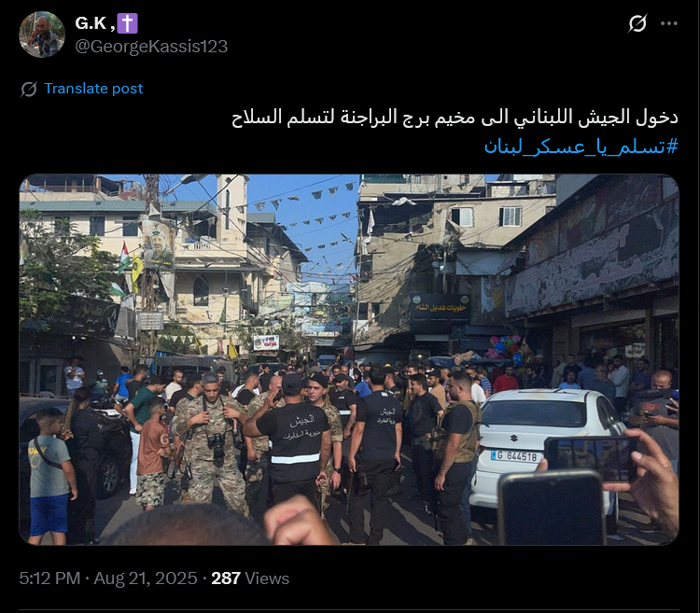Click the Grok icon beside Translate post
The width and height of the screenshot is (700, 613).
(29, 89)
